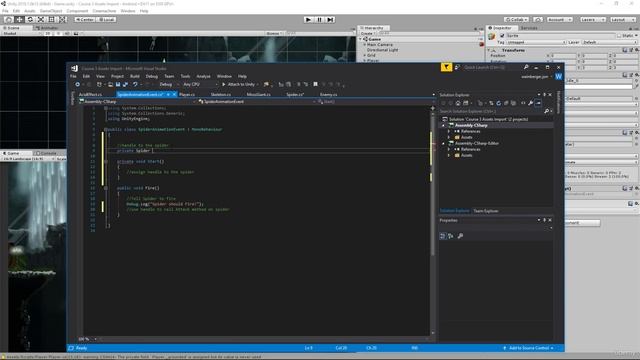Expand Assets folder under Assembly-CSharp-Editor
This screenshot has width=640, height=360.
449,156
